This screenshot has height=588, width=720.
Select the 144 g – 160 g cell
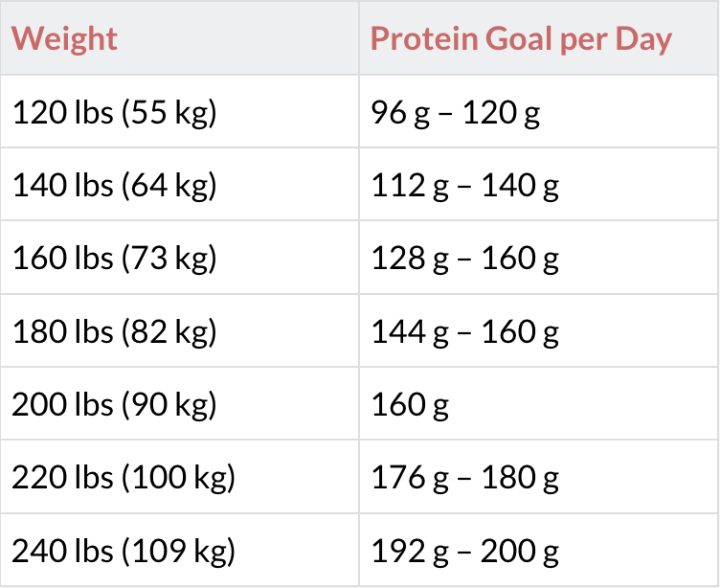click(538, 330)
